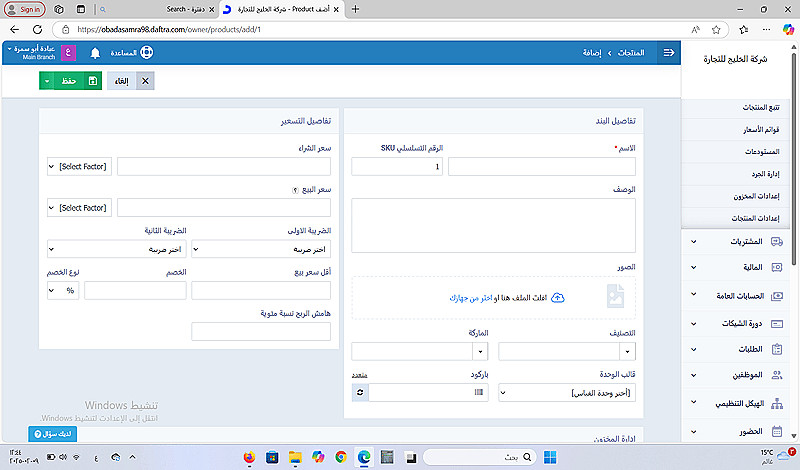Open the التصنيف category dropdown arrow
The width and height of the screenshot is (800, 470).
point(627,351)
